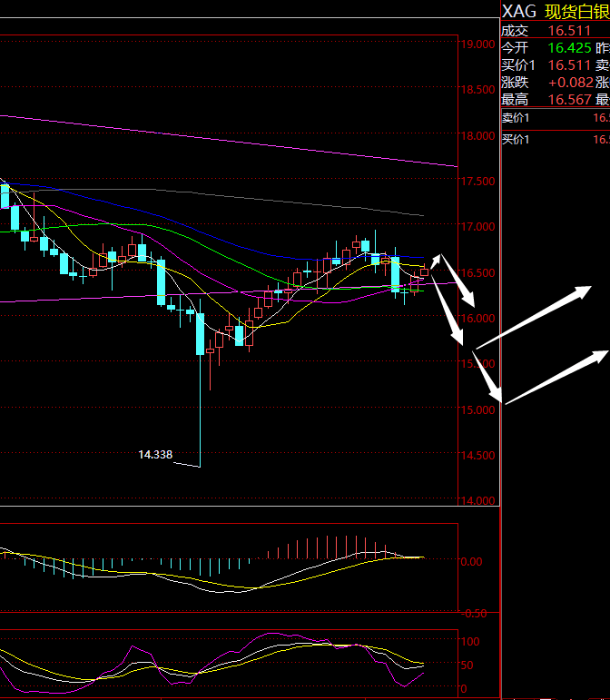Click the 100 label on the oscillator axis
The width and height of the screenshot is (610, 700).
[x=470, y=642]
